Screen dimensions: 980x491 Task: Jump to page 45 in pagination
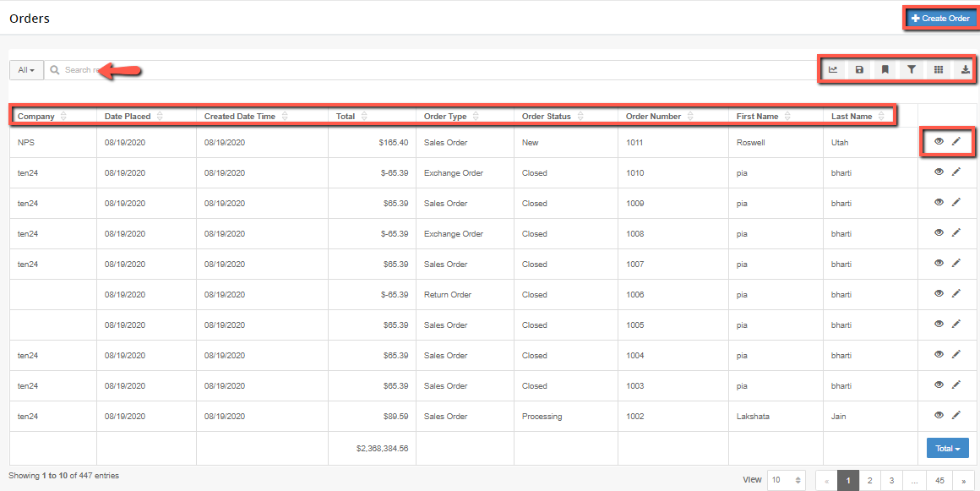(x=939, y=480)
